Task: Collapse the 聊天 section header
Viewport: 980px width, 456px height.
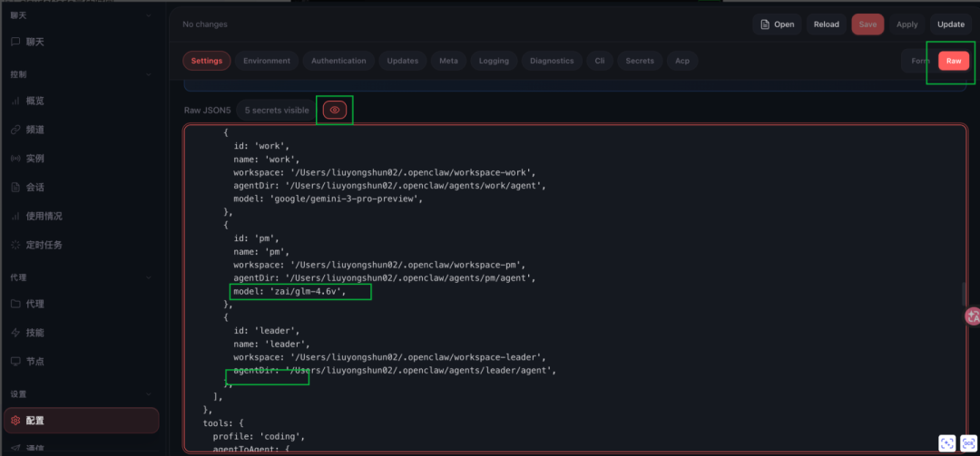Action: (82, 15)
